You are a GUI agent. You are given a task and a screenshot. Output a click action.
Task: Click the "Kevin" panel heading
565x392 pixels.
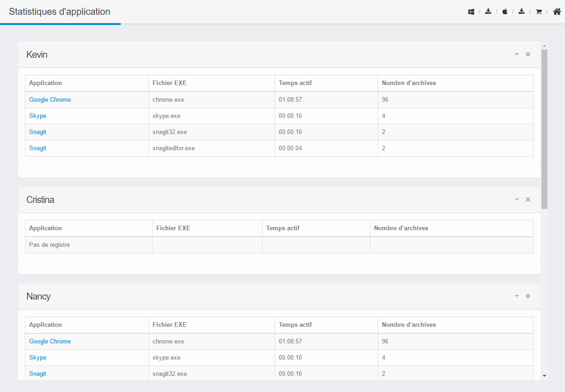pos(37,55)
